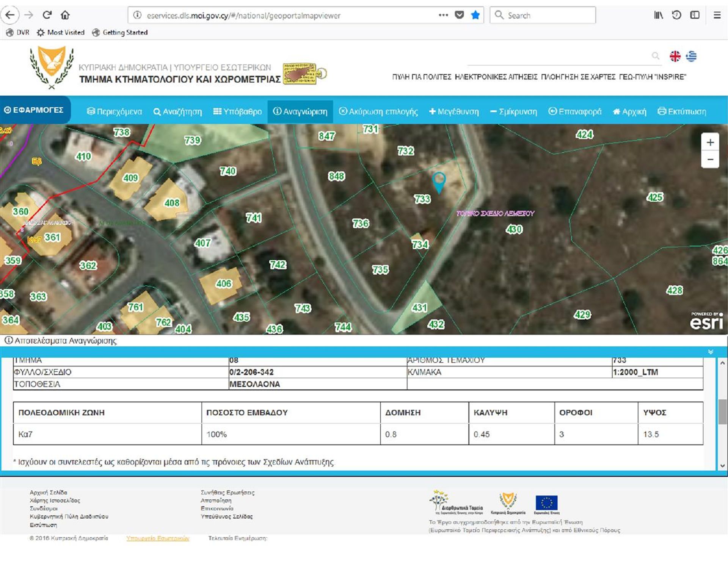Open the Getting Started bookmark
This screenshot has width=728, height=582.
click(x=120, y=33)
